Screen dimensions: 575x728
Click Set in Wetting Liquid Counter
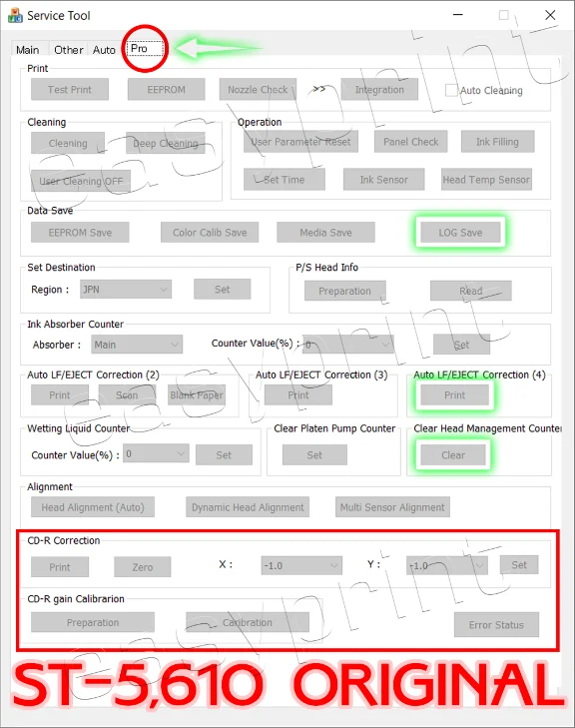224,455
